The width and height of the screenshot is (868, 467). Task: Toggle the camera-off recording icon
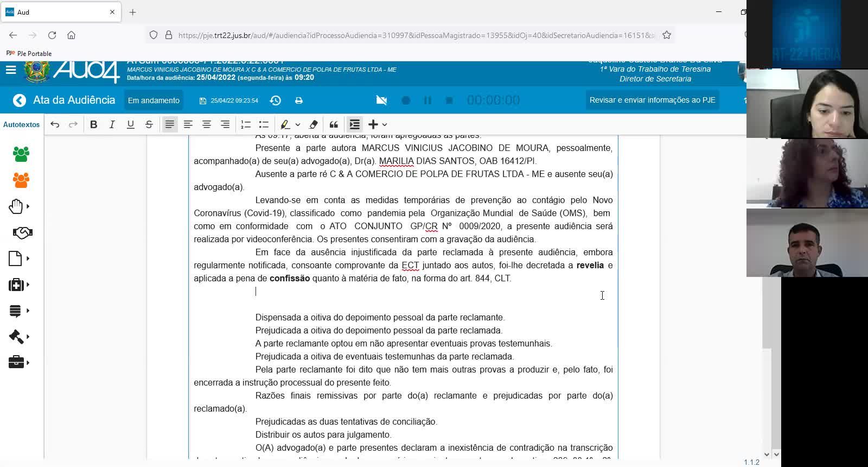coord(382,100)
